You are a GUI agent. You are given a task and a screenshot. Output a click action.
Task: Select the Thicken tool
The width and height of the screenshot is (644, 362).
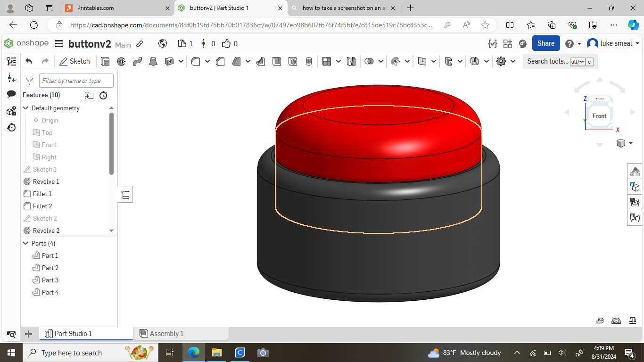[x=169, y=61]
